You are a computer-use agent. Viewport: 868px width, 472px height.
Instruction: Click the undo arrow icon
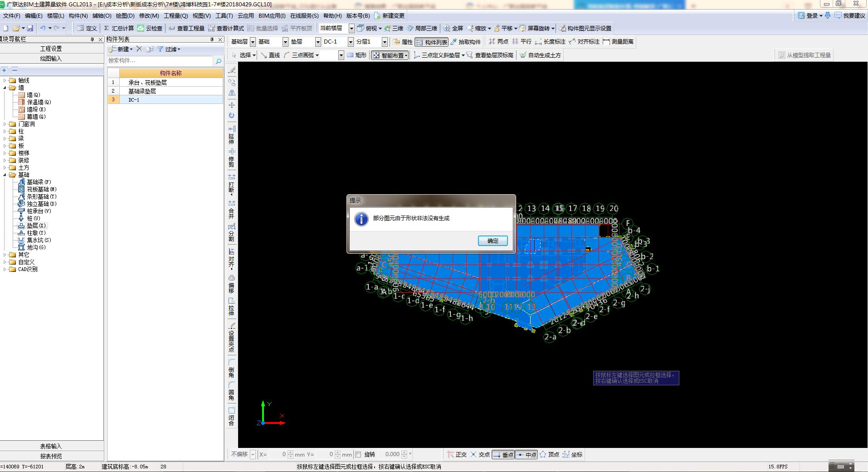[43, 28]
